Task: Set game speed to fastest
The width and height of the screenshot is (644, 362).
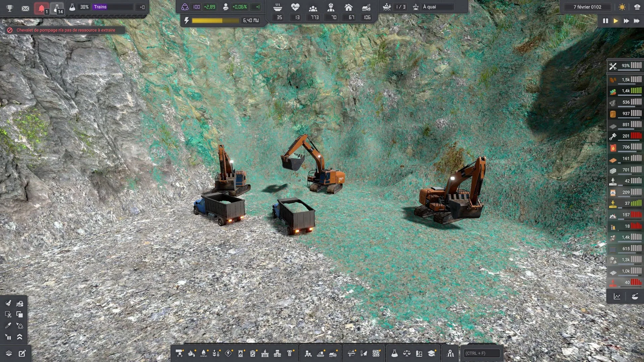Action: pos(637,21)
